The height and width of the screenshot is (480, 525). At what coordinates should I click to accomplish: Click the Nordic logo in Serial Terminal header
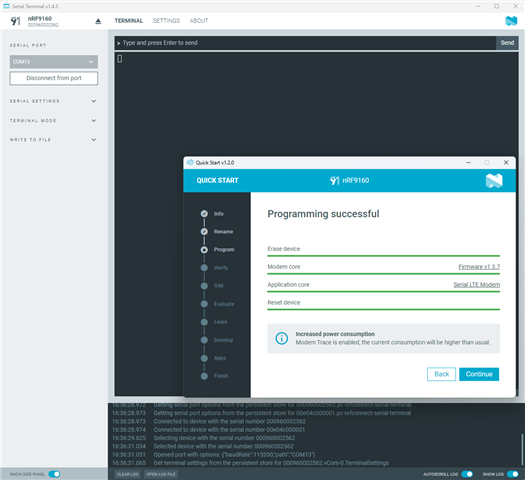511,21
